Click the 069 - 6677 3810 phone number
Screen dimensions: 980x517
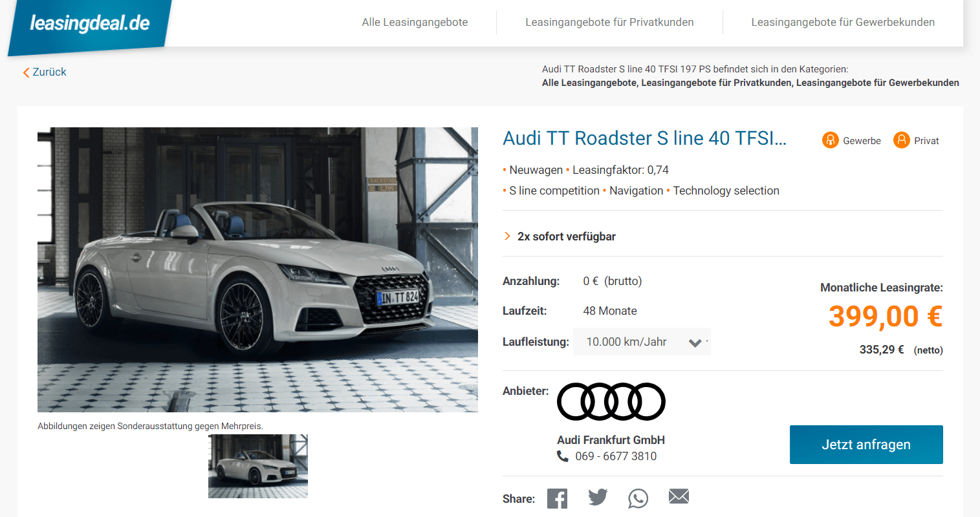616,456
